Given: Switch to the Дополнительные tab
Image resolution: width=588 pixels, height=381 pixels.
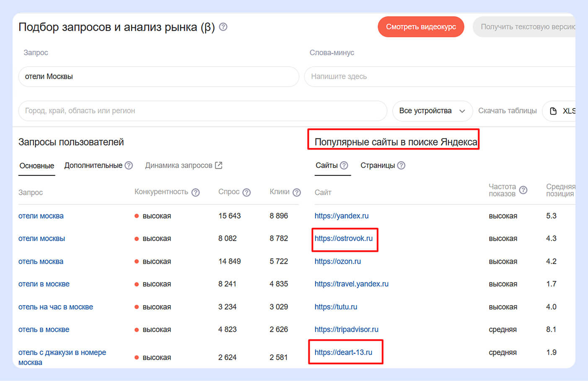Looking at the screenshot, I should click(x=93, y=165).
